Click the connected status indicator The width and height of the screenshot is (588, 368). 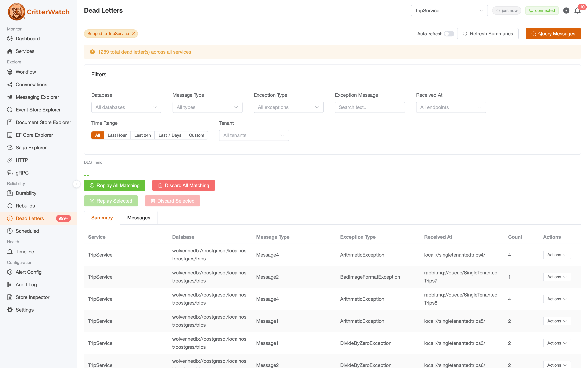pyautogui.click(x=542, y=11)
